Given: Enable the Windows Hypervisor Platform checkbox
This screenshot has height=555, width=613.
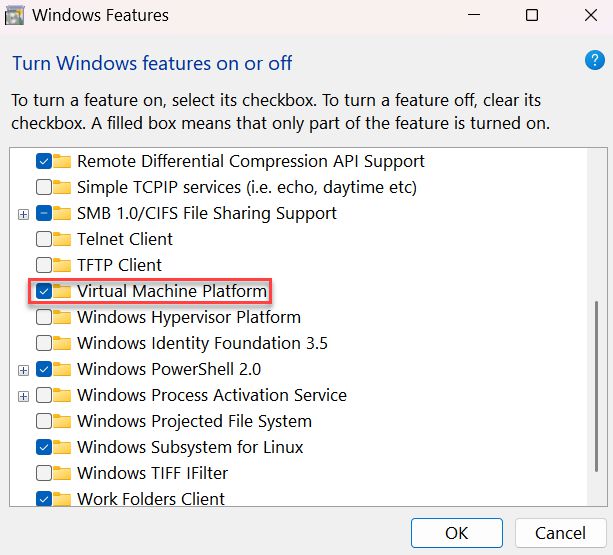Looking at the screenshot, I should click(44, 317).
